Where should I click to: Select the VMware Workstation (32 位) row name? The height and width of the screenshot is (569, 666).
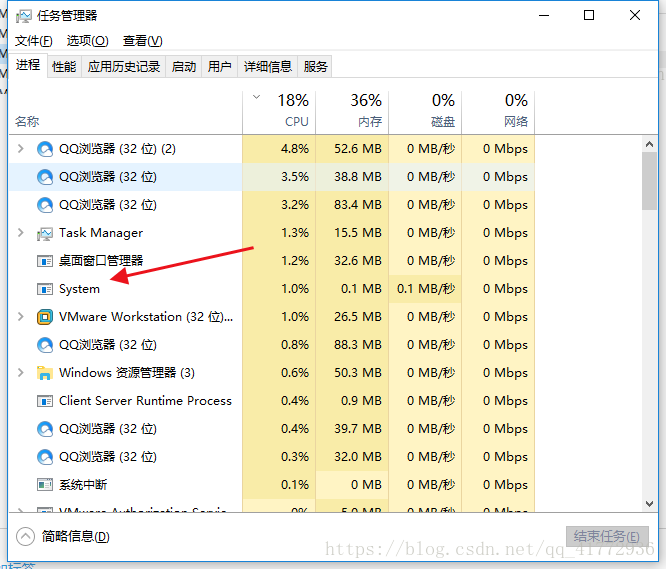[146, 317]
